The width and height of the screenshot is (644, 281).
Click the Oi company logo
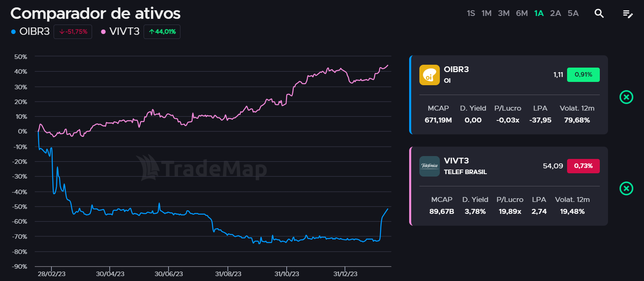(430, 75)
